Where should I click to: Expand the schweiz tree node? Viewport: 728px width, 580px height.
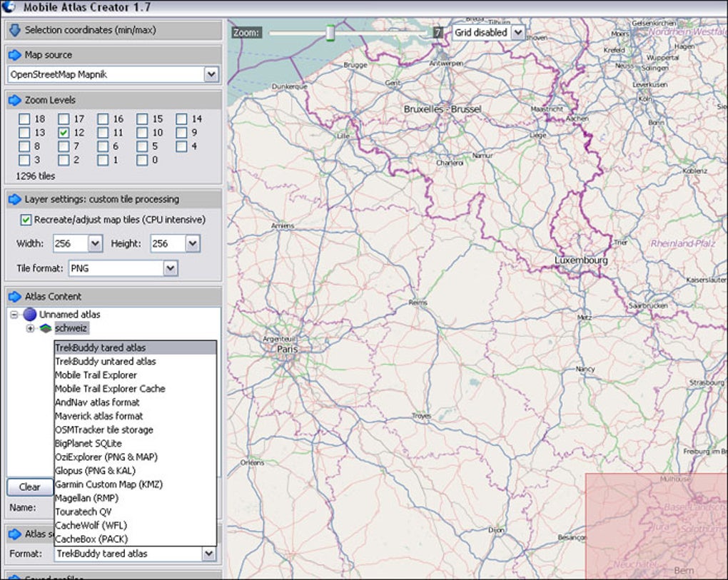tap(30, 328)
